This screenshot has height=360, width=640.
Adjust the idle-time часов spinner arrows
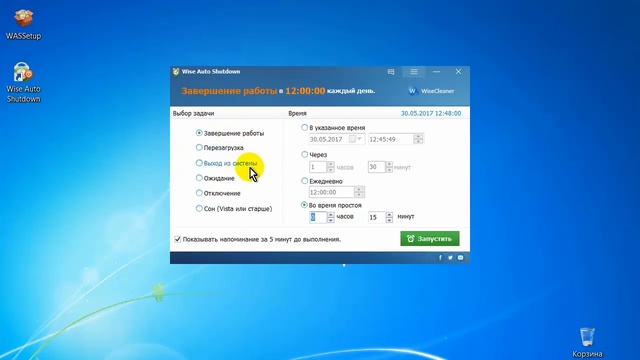(x=331, y=217)
